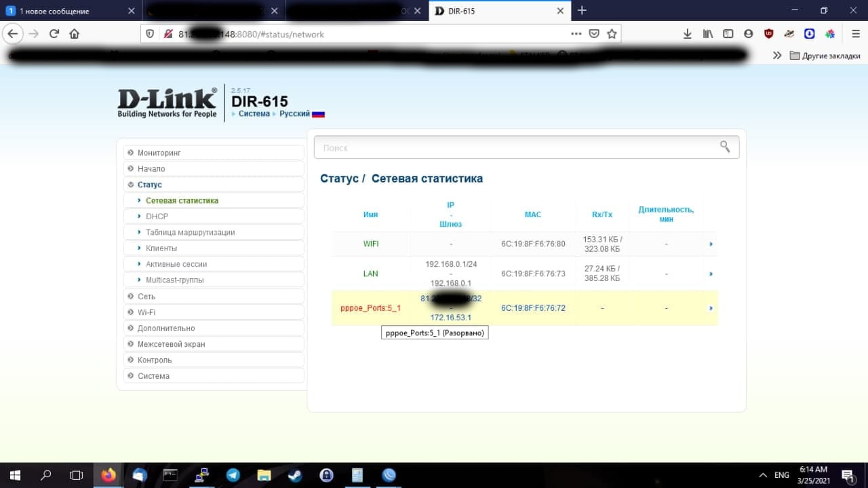Open the Firefox account avatar icon
This screenshot has height=488, width=868.
point(749,34)
